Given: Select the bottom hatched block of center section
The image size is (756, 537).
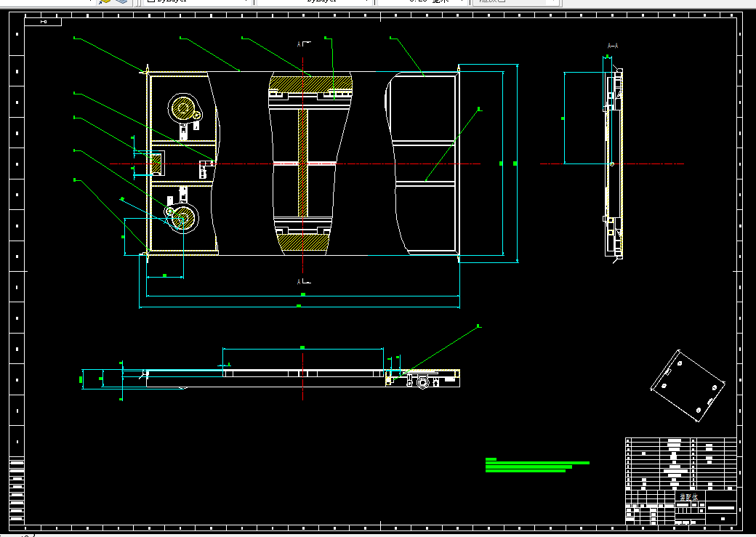Looking at the screenshot, I should [x=303, y=243].
